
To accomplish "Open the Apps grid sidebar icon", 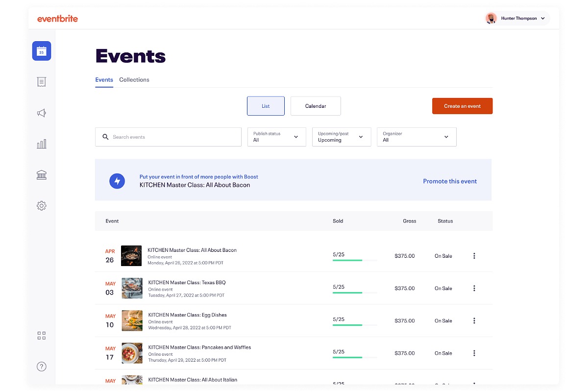I will click(x=42, y=336).
